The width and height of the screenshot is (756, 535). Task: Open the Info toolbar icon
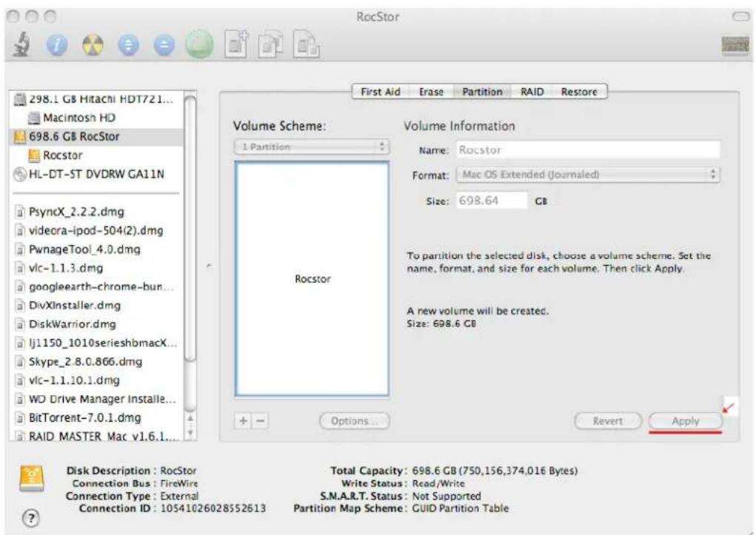57,45
